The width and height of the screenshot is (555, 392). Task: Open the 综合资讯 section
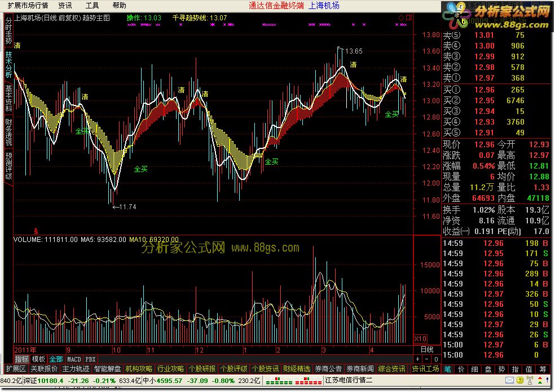391,369
